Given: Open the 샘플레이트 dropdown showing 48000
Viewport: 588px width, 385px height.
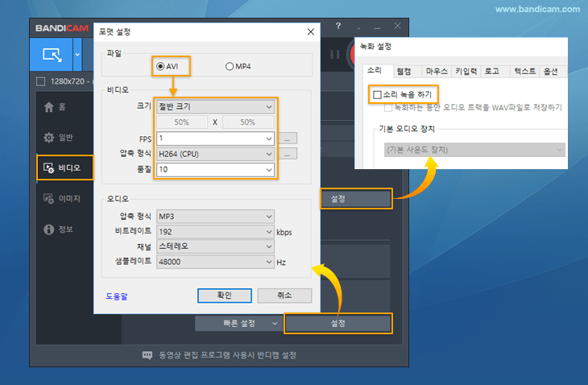Looking at the screenshot, I should (x=215, y=262).
